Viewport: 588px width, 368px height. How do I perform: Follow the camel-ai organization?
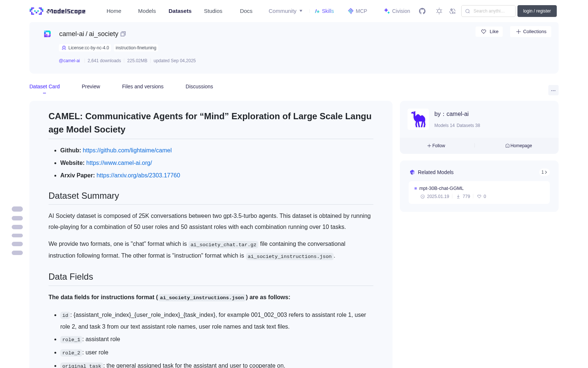[436, 146]
